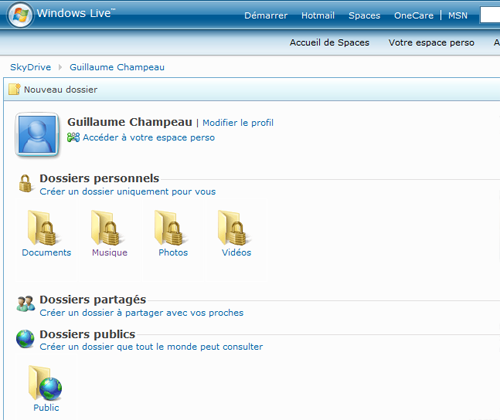Select the Accueil de Spaces tab
This screenshot has width=500, height=420.
pyautogui.click(x=329, y=43)
